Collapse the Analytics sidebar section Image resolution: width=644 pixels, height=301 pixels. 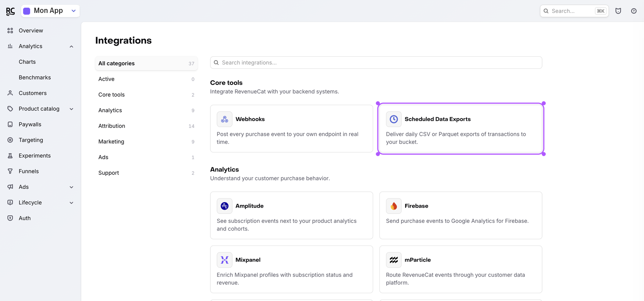tap(71, 47)
